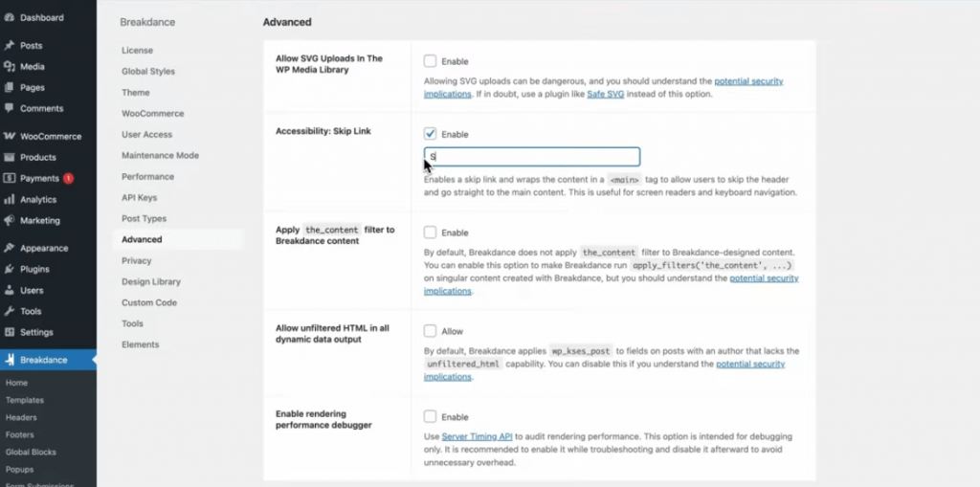Switch to the Global Styles tab

coord(147,72)
